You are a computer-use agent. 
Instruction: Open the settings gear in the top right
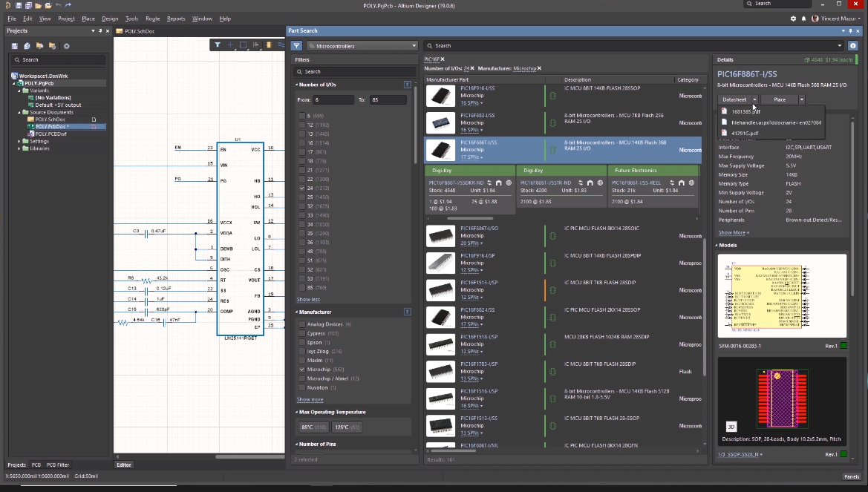793,19
